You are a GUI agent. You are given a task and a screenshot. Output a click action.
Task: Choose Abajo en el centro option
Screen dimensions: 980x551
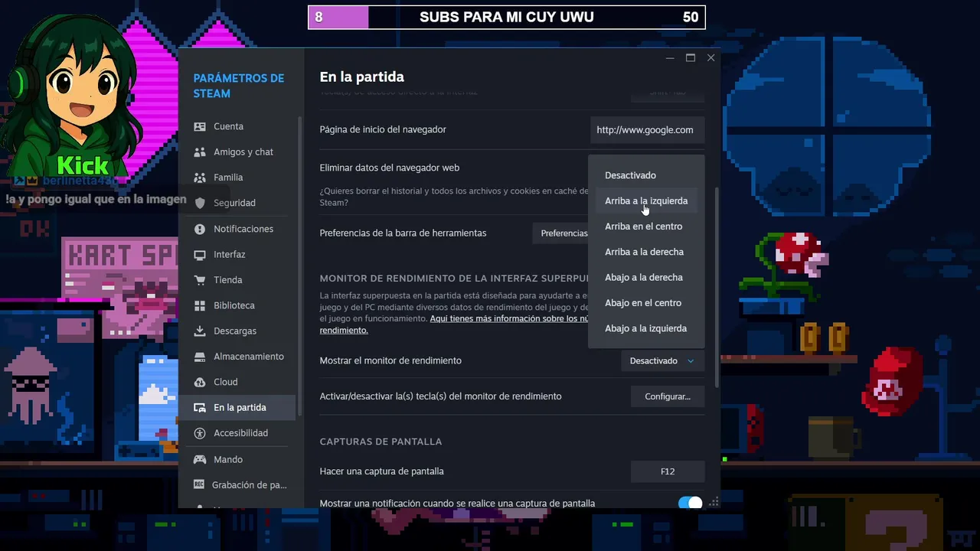[x=645, y=303]
